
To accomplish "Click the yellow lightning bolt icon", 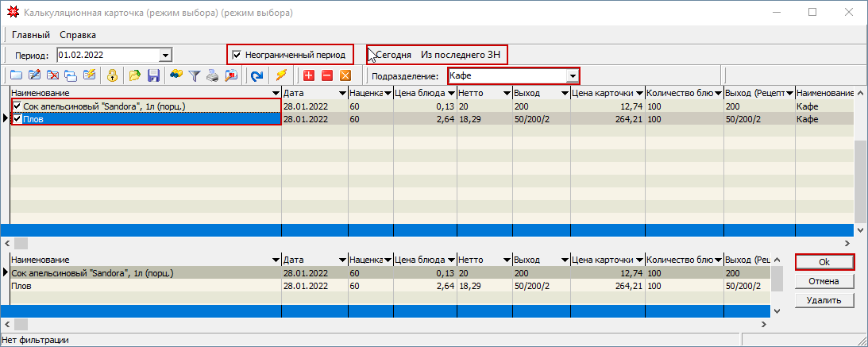I will (x=280, y=75).
